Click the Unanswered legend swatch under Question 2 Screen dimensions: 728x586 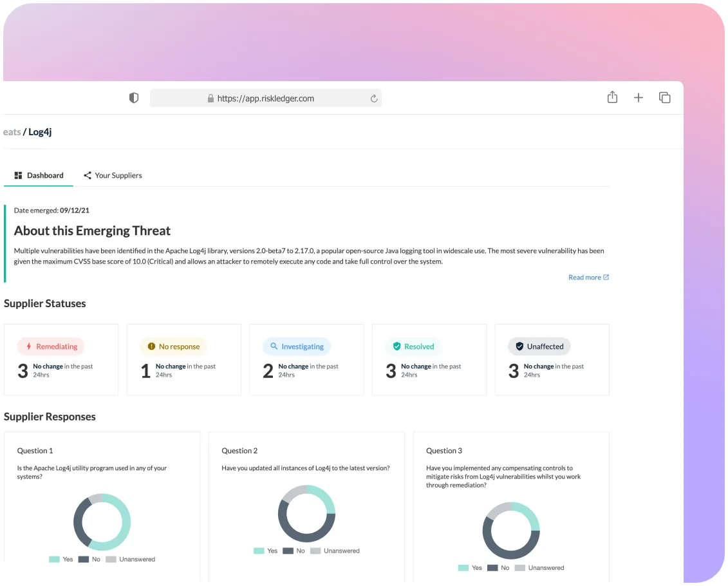tap(315, 551)
